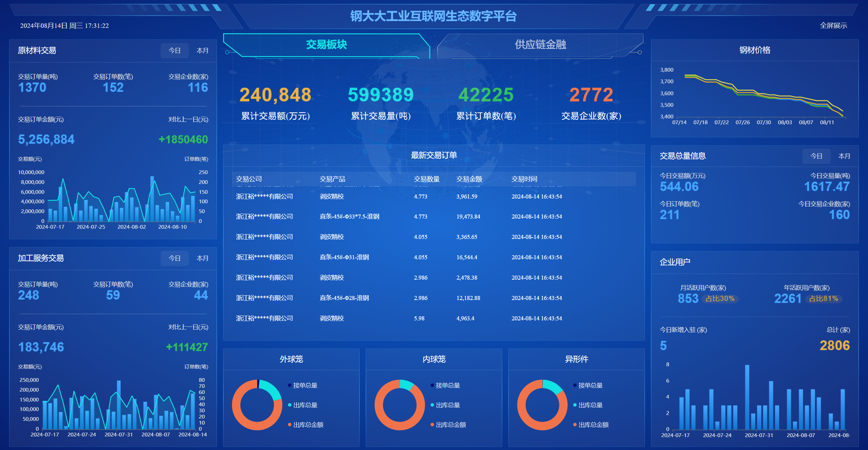Click the +111427 comparison value
Image resolution: width=868 pixels, height=450 pixels.
187,347
